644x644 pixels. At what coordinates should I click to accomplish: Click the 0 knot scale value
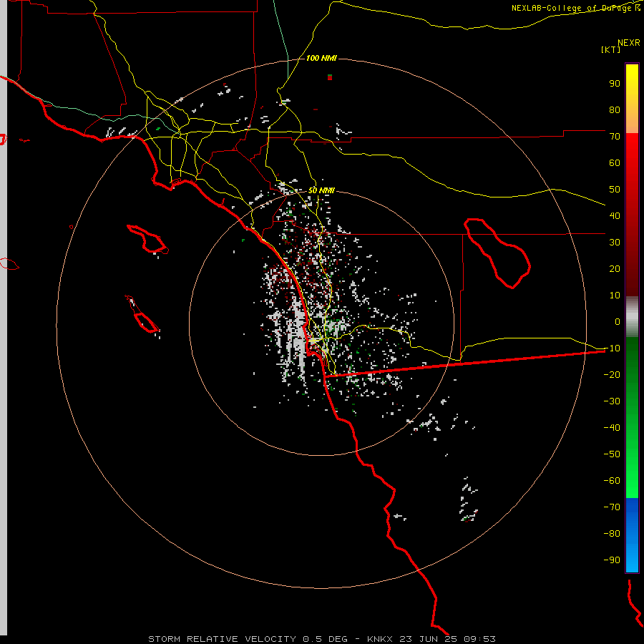pyautogui.click(x=618, y=321)
